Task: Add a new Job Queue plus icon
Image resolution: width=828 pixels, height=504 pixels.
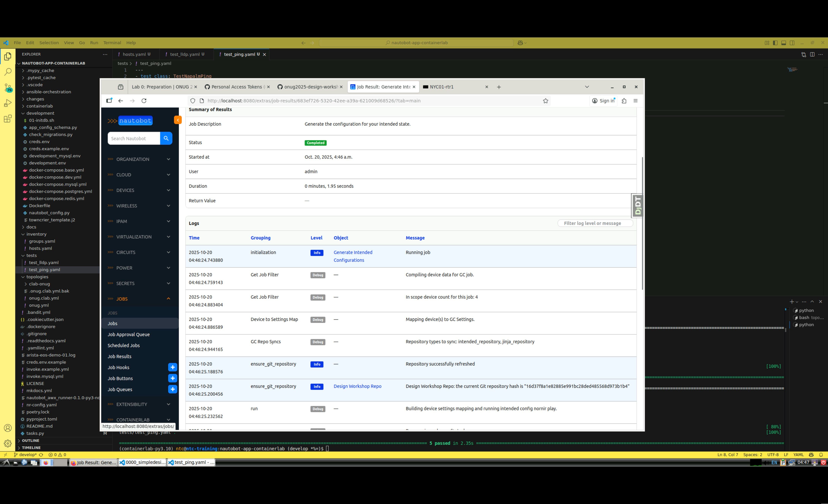Action: pos(172,389)
